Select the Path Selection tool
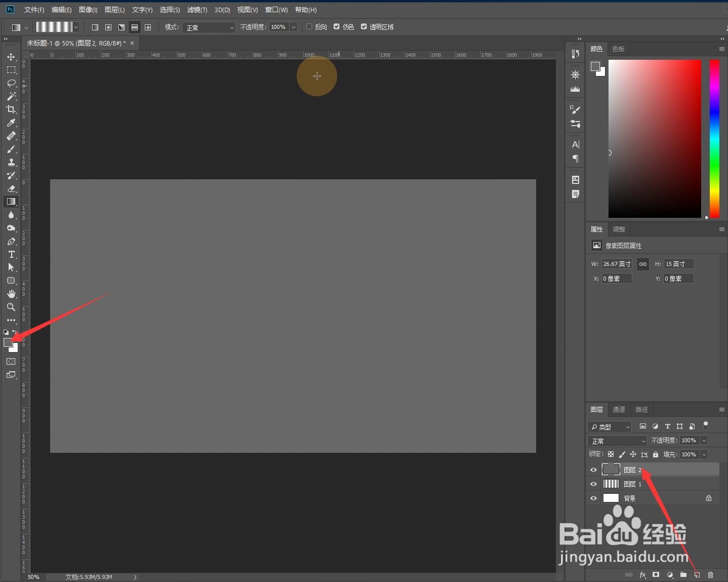 point(11,267)
